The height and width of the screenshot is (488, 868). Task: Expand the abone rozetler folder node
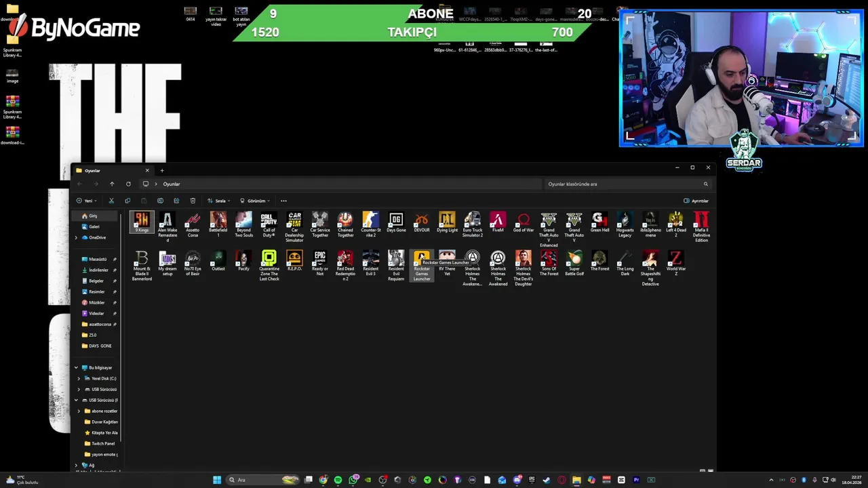[x=79, y=411]
